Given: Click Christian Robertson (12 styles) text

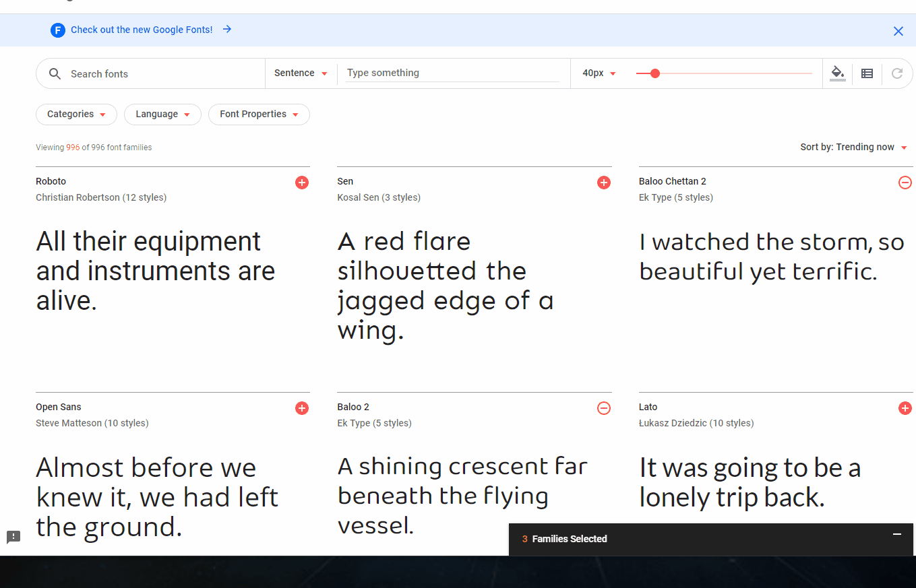Looking at the screenshot, I should [101, 197].
